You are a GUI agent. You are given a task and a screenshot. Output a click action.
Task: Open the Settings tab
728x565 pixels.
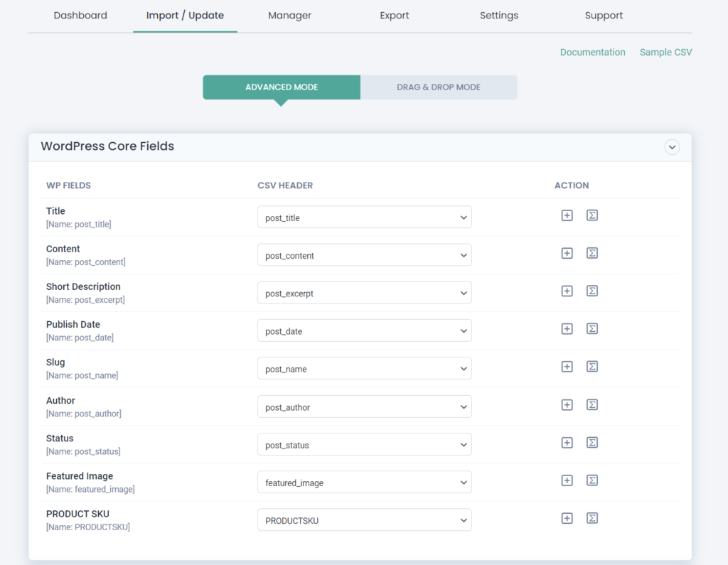click(499, 16)
